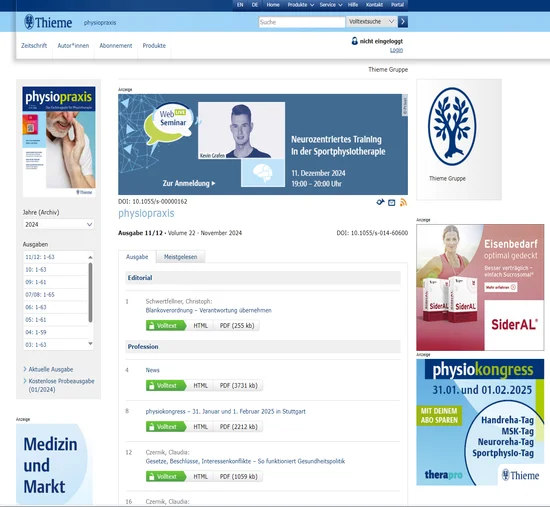Open PDF (255 kb) of the Editorial
The image size is (550, 507).
237,326
